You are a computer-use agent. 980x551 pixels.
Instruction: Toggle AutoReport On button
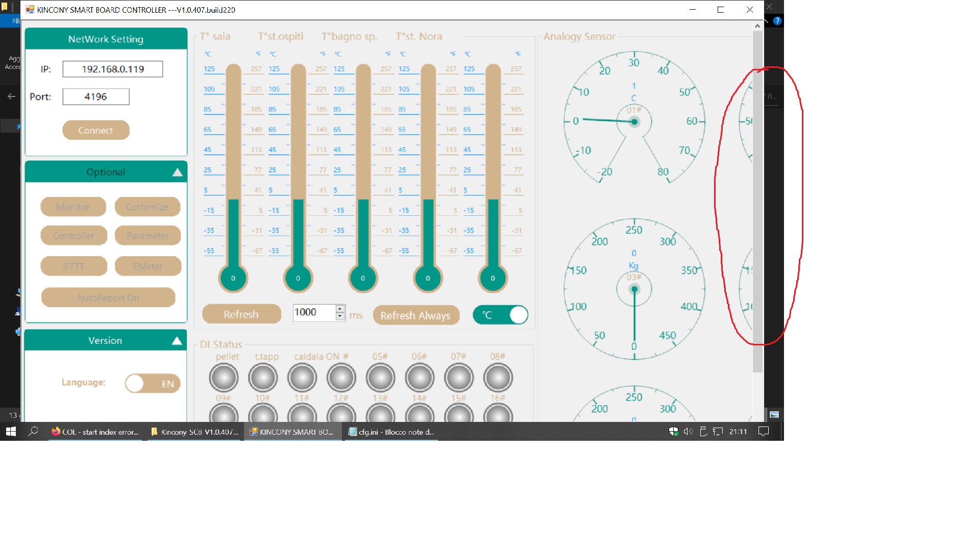click(108, 297)
